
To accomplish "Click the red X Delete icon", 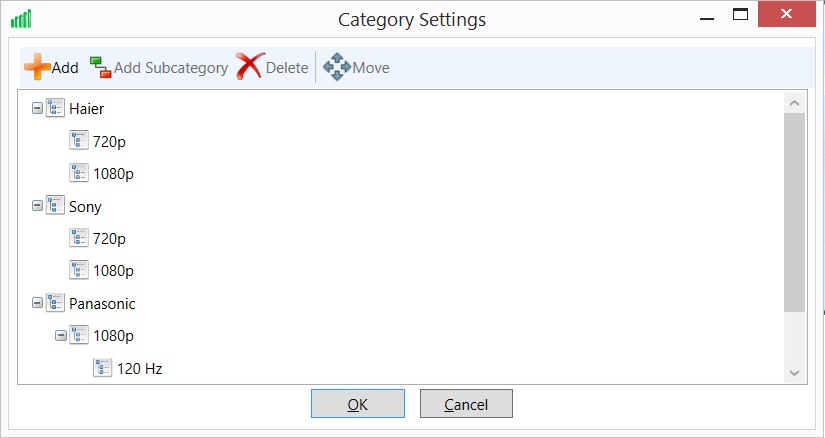I will [x=249, y=68].
